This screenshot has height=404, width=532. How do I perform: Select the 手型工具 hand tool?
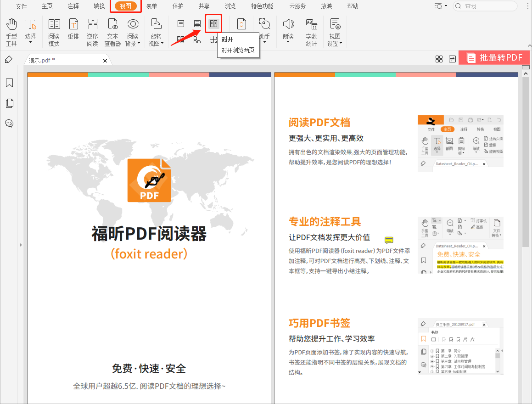[x=11, y=30]
